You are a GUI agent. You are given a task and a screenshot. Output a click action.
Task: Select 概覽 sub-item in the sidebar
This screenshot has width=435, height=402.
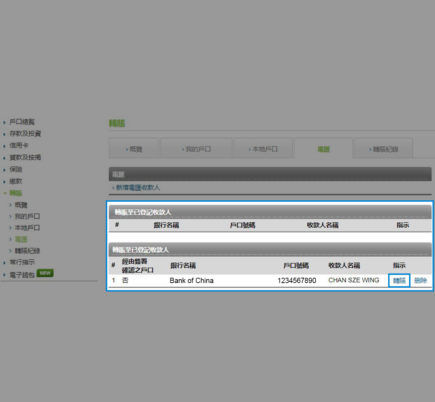pyautogui.click(x=21, y=205)
